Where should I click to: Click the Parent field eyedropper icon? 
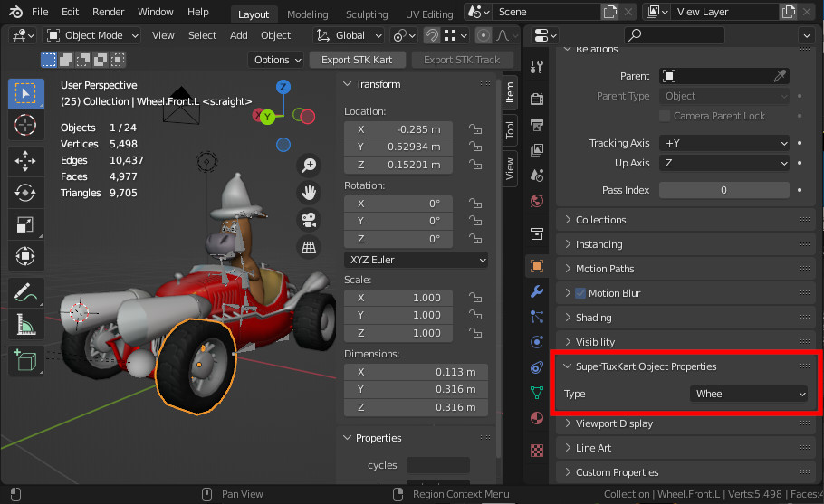[x=780, y=76]
